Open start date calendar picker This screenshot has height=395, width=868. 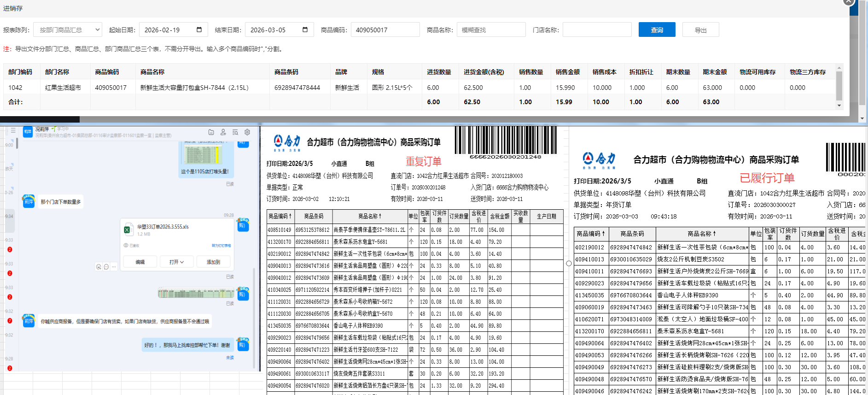[199, 30]
